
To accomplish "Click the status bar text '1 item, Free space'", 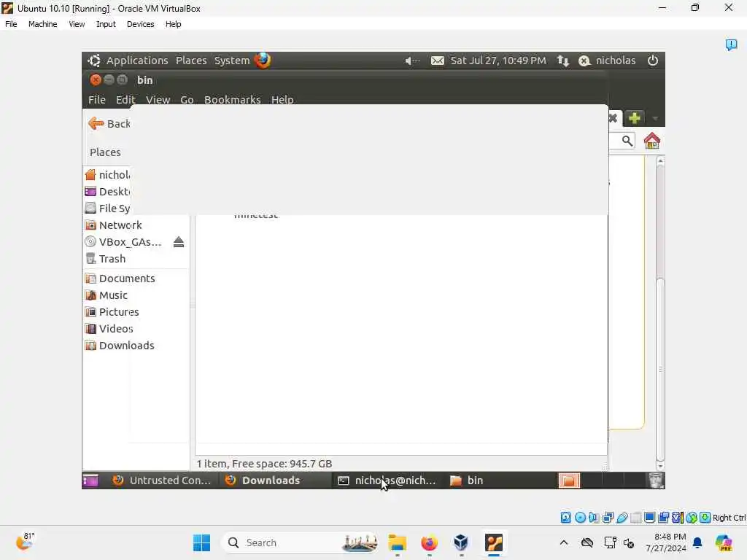I will click(x=264, y=463).
